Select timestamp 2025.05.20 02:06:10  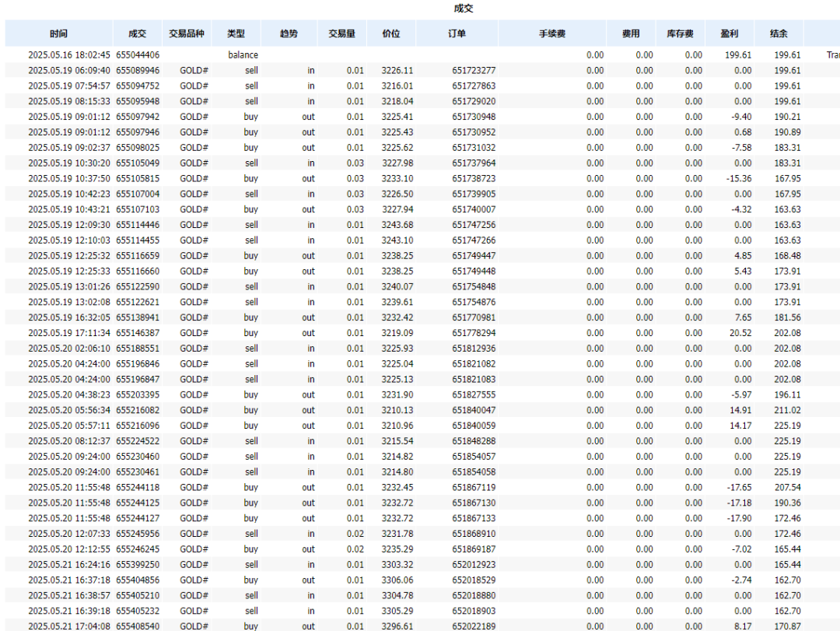tap(69, 349)
